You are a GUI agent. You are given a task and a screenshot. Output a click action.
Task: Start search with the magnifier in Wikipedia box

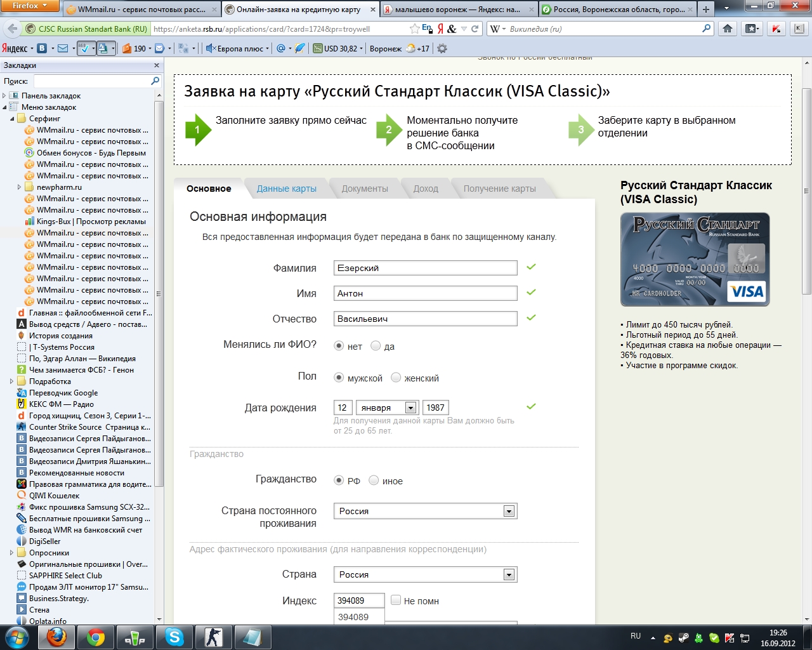click(x=707, y=29)
